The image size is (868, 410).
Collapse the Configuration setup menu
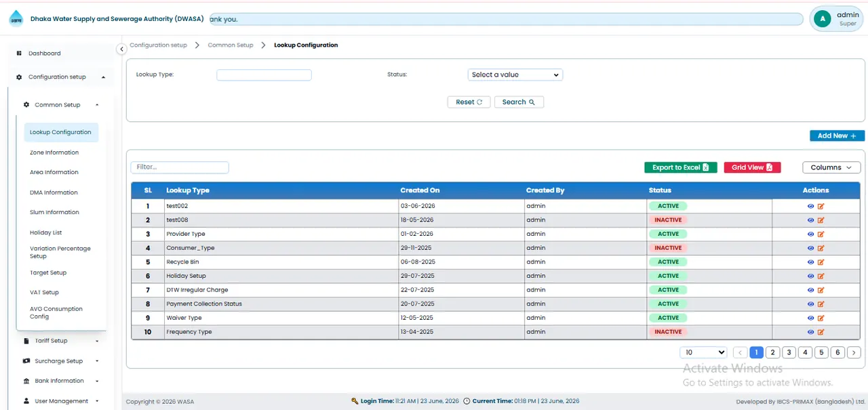tap(61, 77)
